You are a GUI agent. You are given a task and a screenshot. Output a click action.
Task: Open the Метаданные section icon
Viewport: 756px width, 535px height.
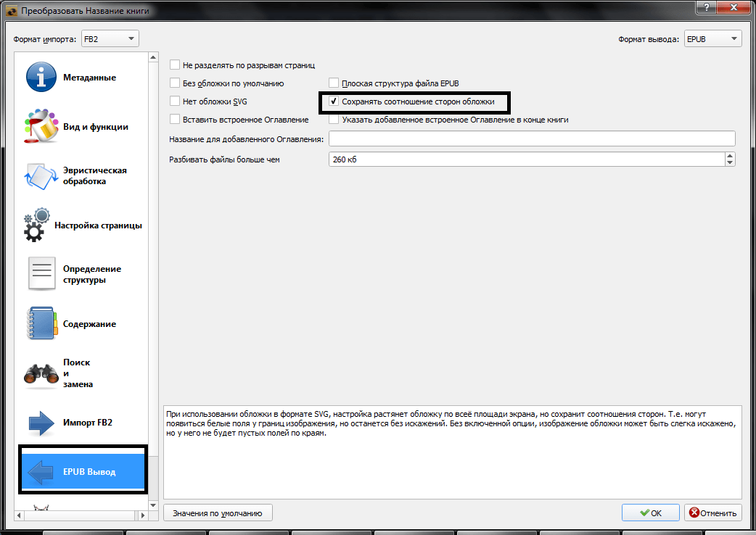41,78
